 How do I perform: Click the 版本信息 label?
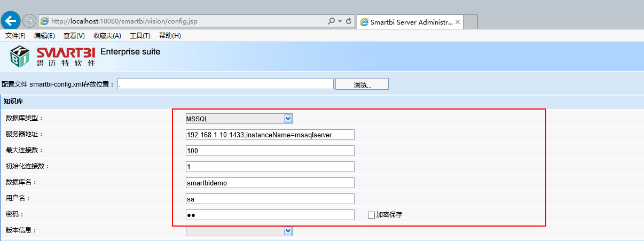pos(21,230)
